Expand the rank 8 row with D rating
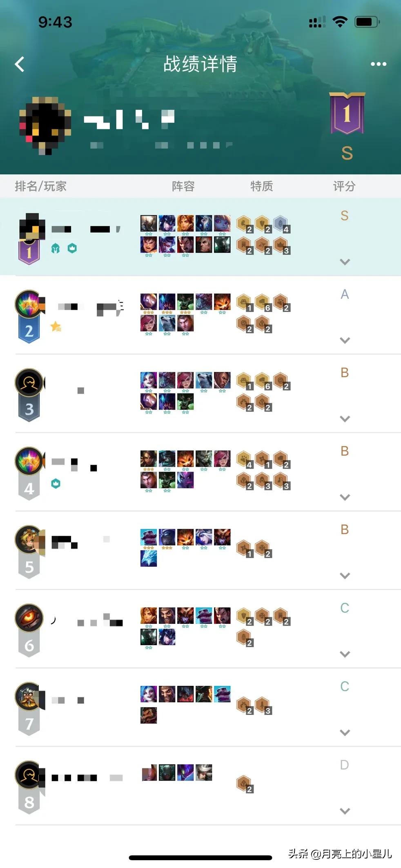This screenshot has height=868, width=401. pyautogui.click(x=345, y=811)
